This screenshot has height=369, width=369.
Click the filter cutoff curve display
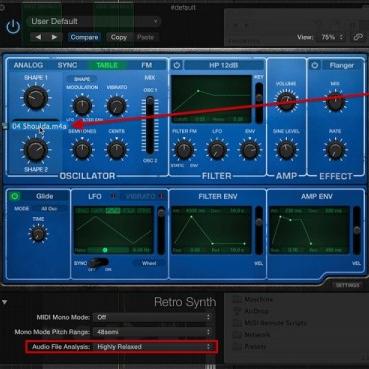click(211, 99)
